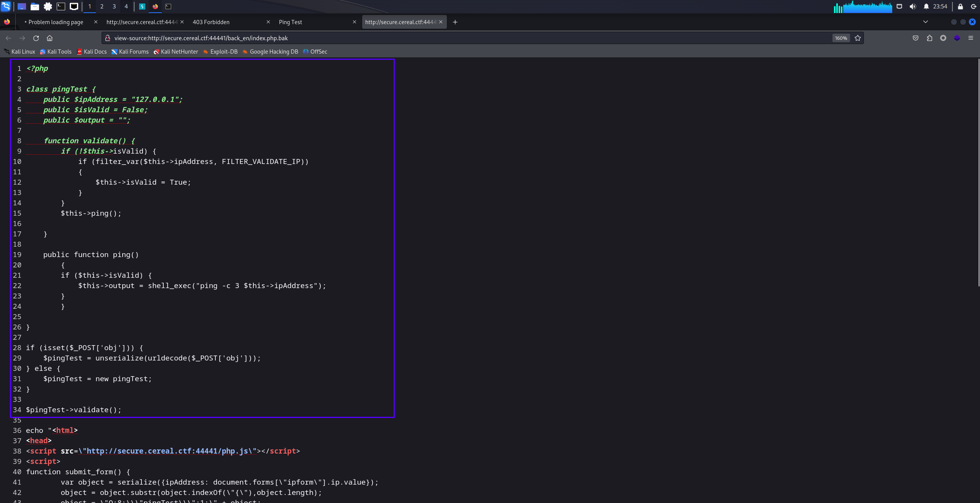Open settings gear in top panel

pyautogui.click(x=48, y=7)
